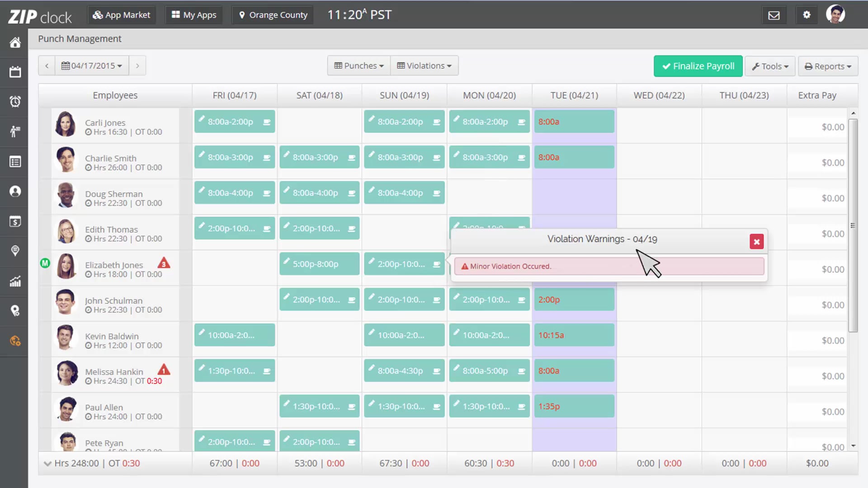Screen dimensions: 868x488
Task: Open John Schulman Tuesday 2:00p punch
Action: [x=574, y=299]
